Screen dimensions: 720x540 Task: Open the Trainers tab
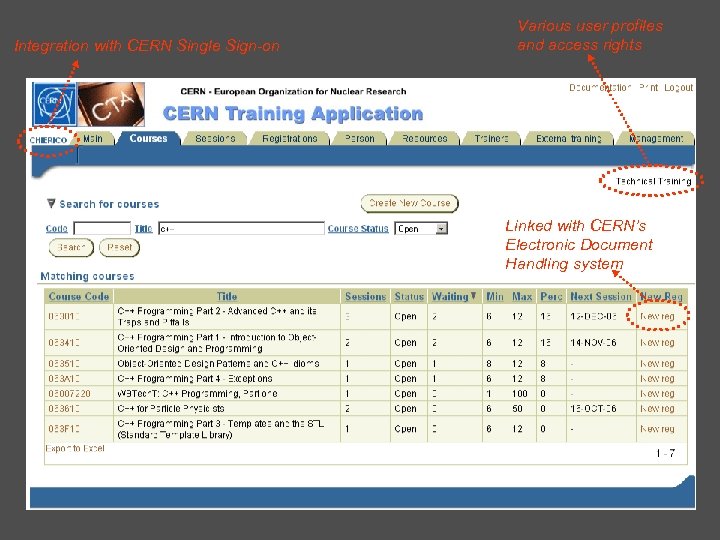(491, 138)
